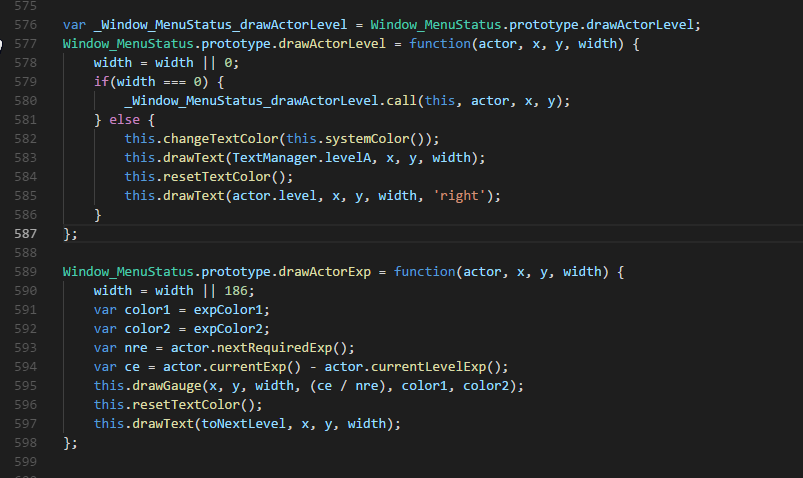This screenshot has width=803, height=478.
Task: Click line number 598 in the gutter
Action: tap(26, 443)
